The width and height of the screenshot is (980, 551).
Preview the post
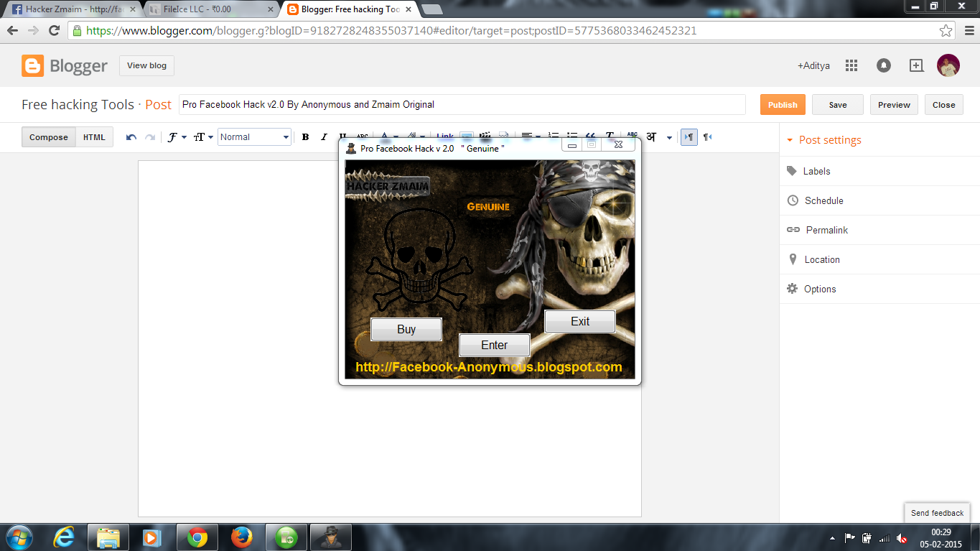point(895,105)
